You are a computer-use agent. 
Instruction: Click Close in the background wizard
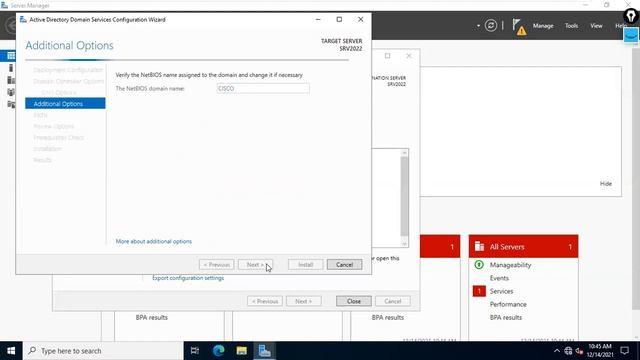[x=354, y=301]
